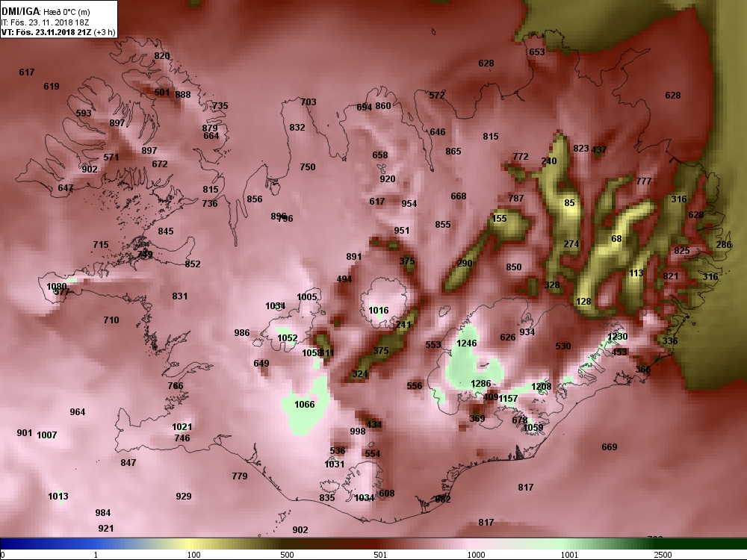Image resolution: width=747 pixels, height=560 pixels.
Task: Click the 1052 height label
Action: tap(288, 338)
